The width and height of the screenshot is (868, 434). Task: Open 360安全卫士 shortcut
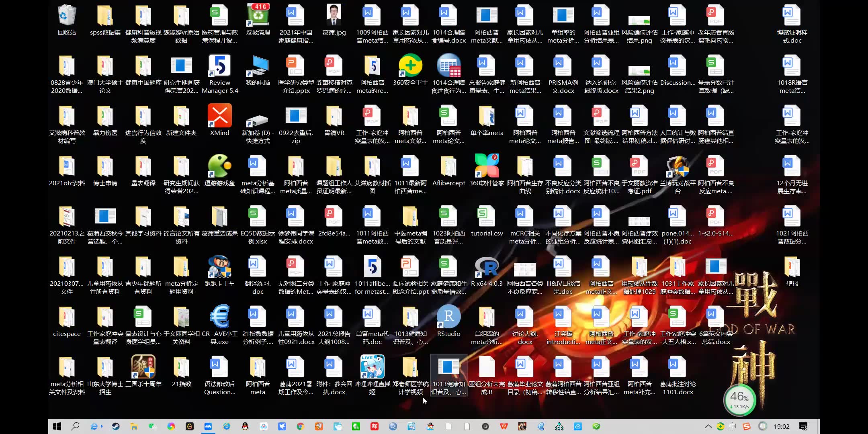410,70
